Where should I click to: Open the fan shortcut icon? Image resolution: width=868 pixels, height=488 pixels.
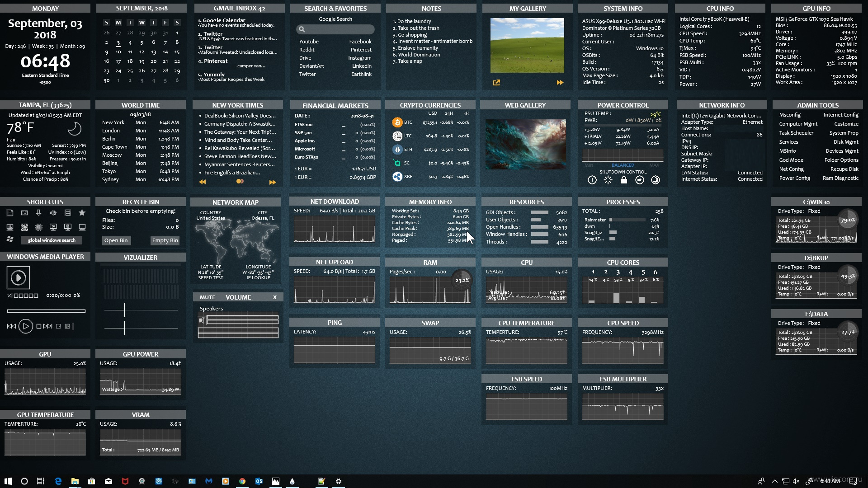click(24, 227)
